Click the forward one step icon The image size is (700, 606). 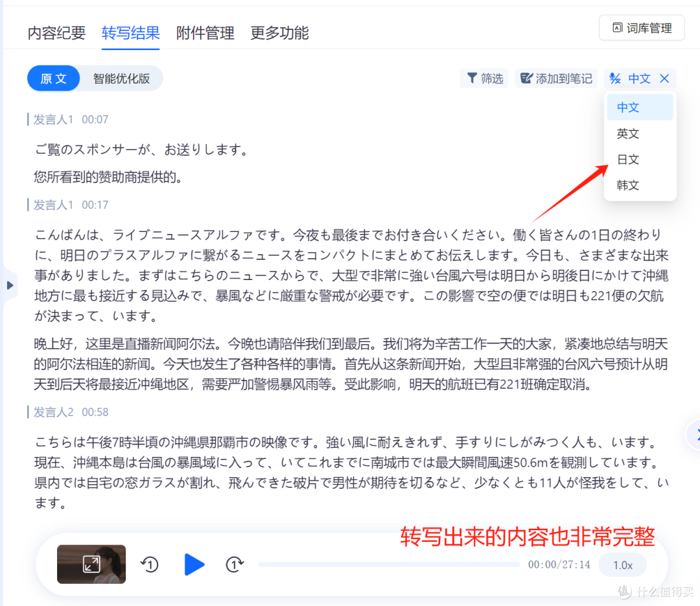pos(235,565)
